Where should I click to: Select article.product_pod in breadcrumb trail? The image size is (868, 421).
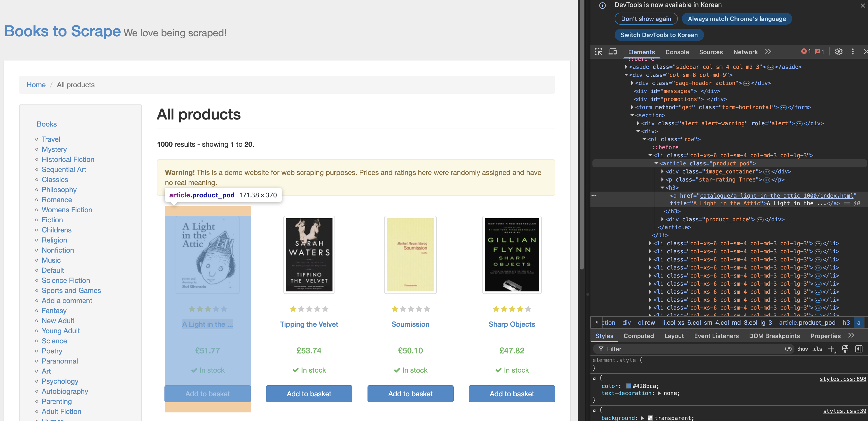click(x=807, y=323)
